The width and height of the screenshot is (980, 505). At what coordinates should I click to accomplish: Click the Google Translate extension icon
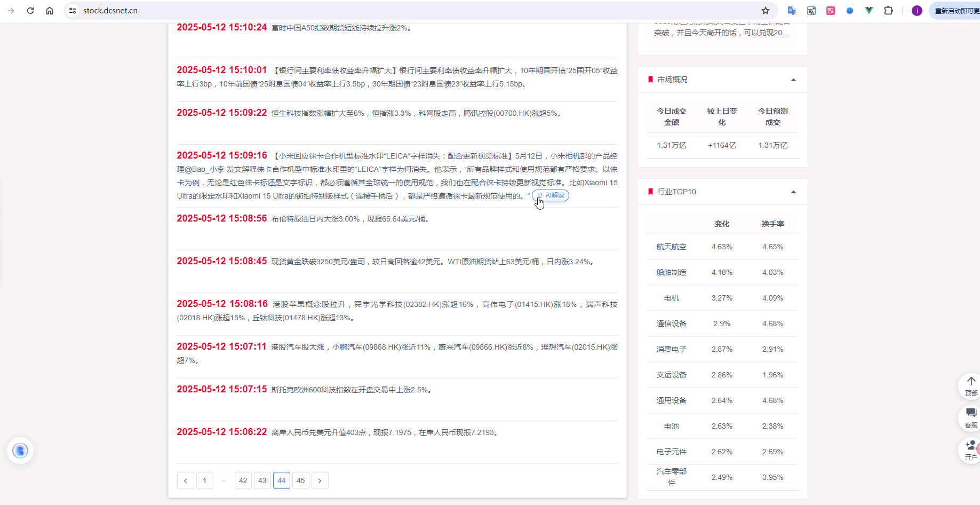click(792, 10)
